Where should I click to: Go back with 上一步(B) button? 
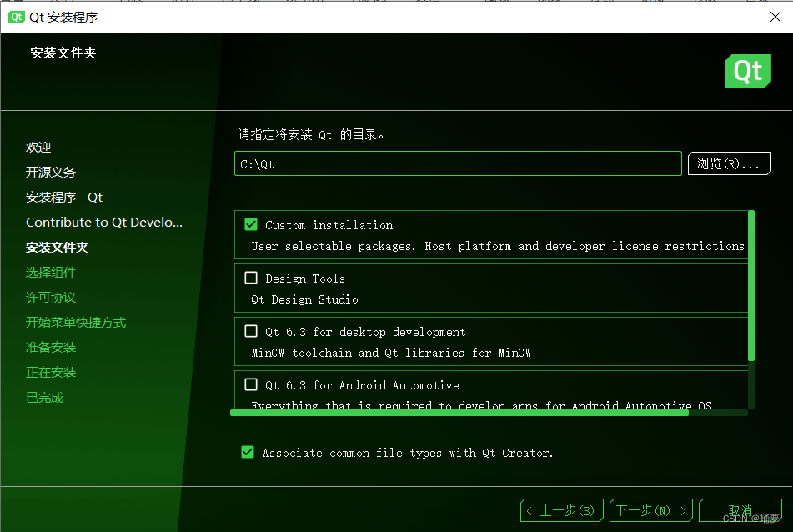pyautogui.click(x=561, y=511)
